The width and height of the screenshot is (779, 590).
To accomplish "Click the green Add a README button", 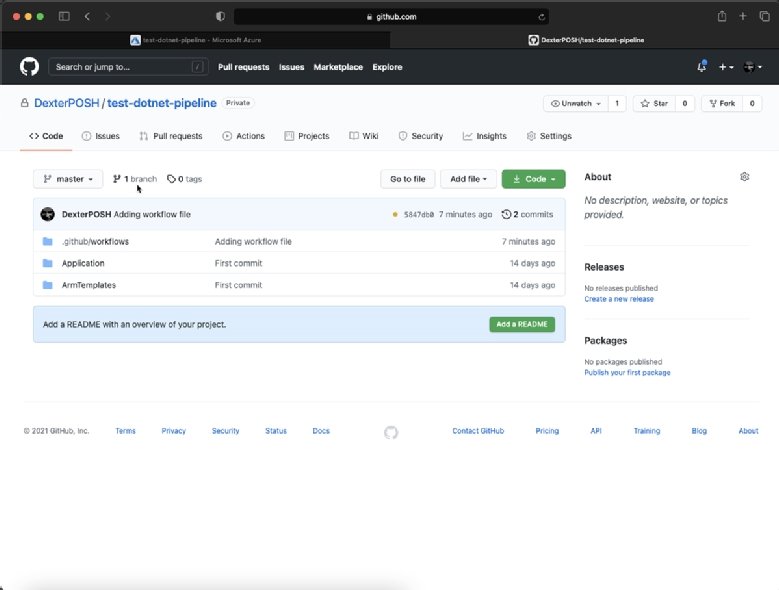I will (522, 324).
